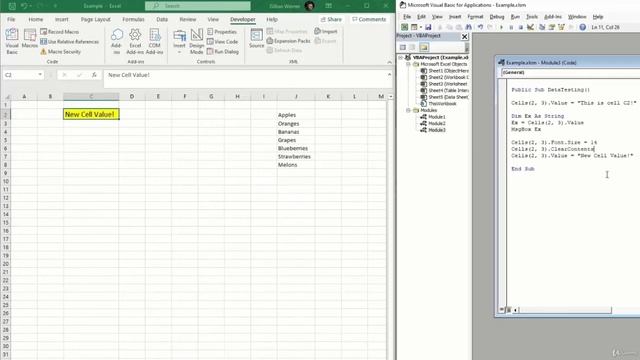
Task: Click Save icon in VBA toolbar
Action: pyautogui.click(x=428, y=27)
